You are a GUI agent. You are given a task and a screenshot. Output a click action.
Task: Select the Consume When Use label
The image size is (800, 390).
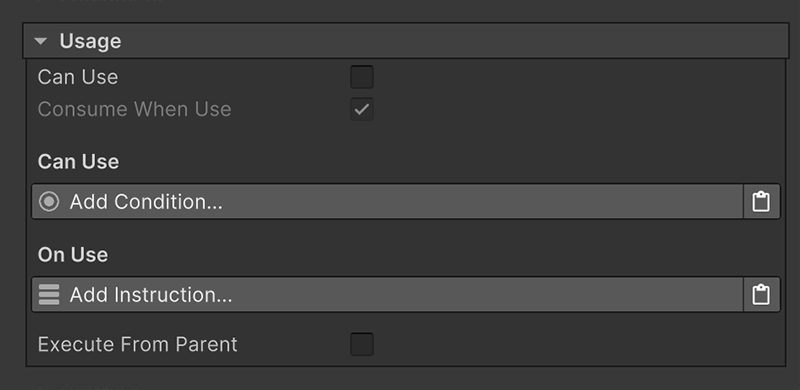pos(134,109)
